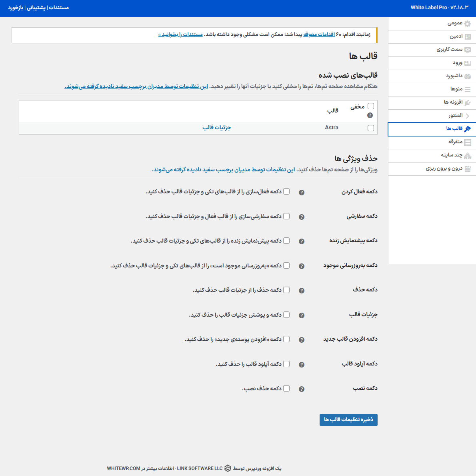
Task: Open the منوها sidebar tab
Action: (x=456, y=89)
